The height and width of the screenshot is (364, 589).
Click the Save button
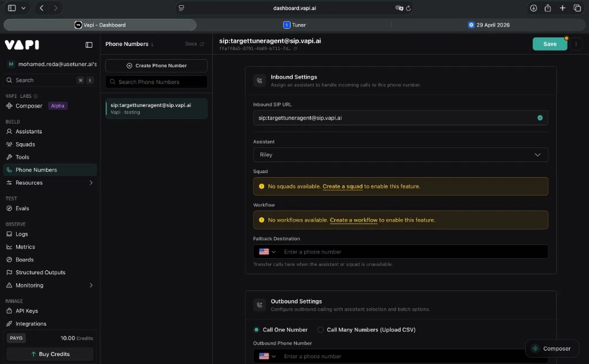point(549,44)
